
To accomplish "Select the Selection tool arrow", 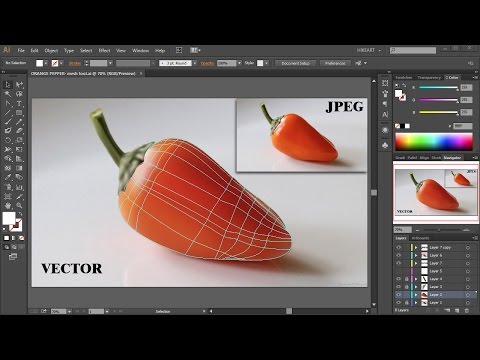I will (8, 85).
